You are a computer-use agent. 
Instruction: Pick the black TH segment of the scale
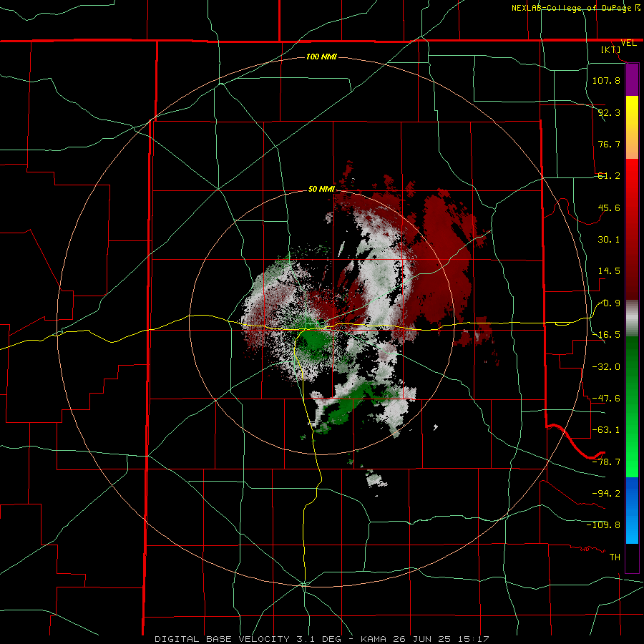[632, 558]
